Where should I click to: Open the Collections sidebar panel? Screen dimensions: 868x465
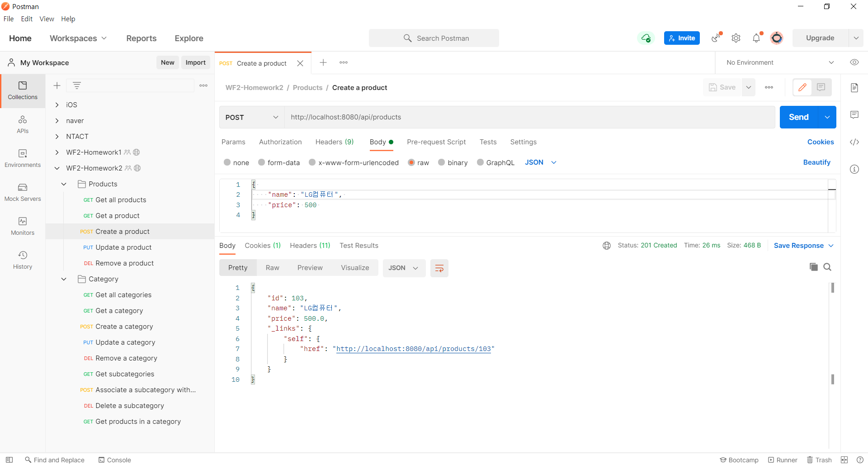(x=23, y=90)
